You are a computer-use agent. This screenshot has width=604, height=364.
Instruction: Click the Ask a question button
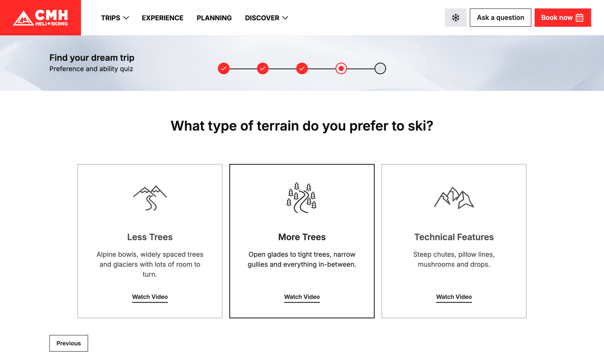500,18
